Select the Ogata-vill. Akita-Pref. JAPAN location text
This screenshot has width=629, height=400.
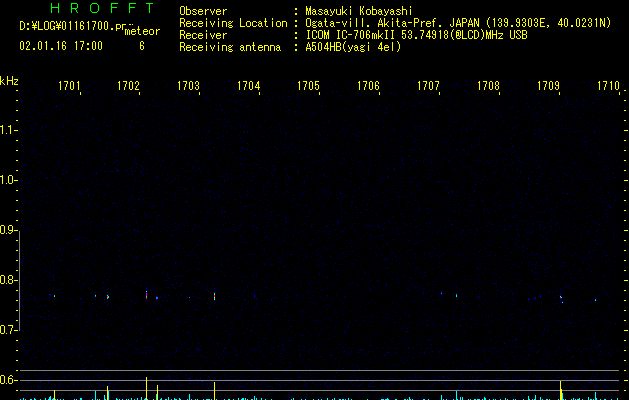click(x=458, y=23)
